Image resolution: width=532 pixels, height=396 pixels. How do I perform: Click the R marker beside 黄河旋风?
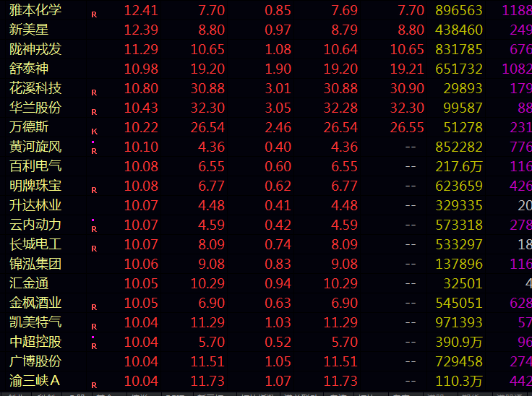pyautogui.click(x=94, y=151)
